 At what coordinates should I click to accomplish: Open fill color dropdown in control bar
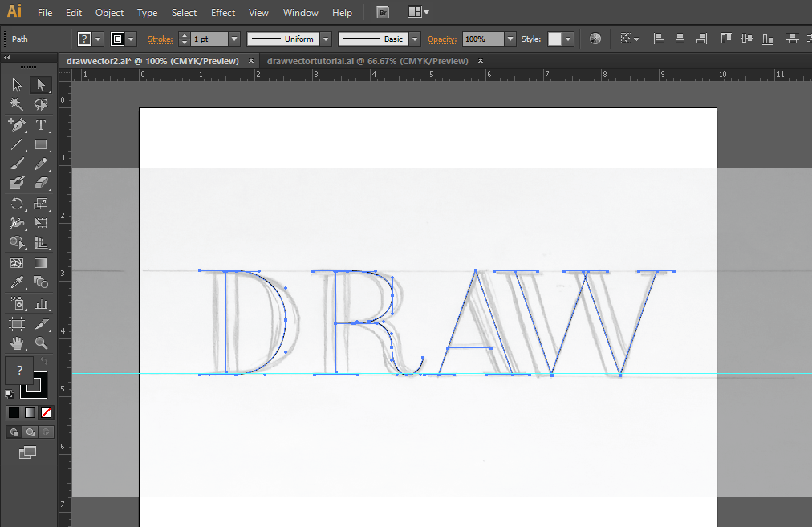[98, 39]
